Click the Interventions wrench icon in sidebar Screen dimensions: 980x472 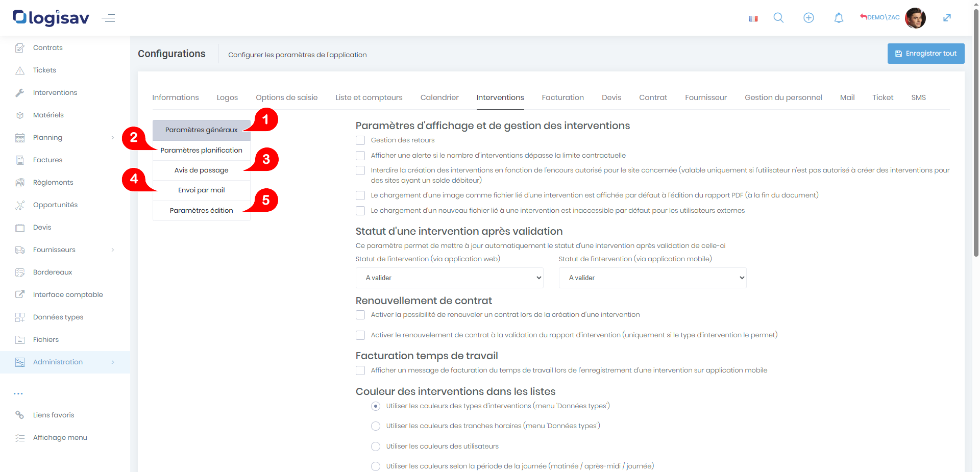20,93
